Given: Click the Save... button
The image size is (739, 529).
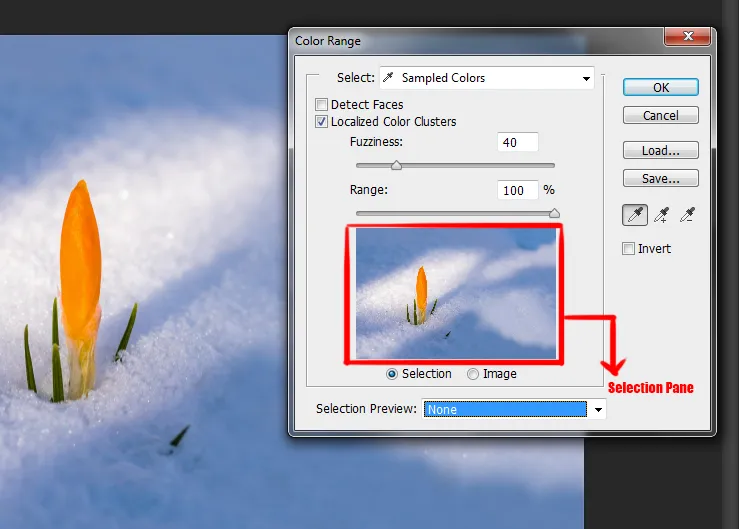Looking at the screenshot, I should [x=661, y=178].
